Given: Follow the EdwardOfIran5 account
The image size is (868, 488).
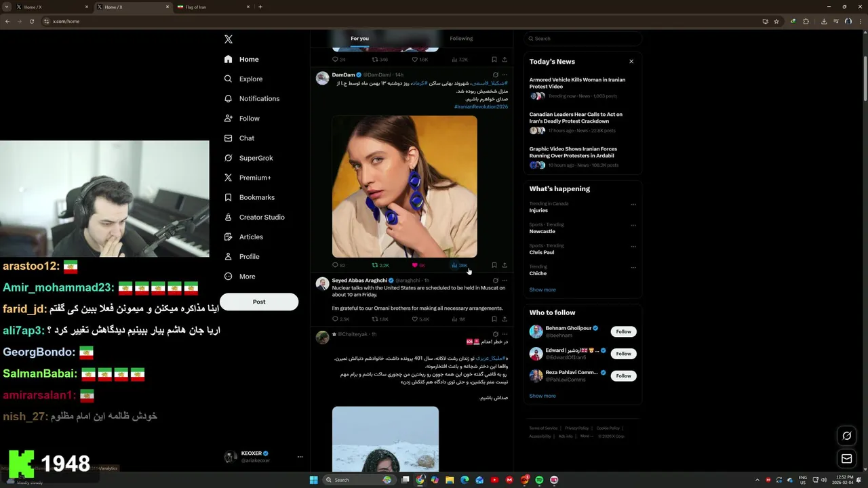Looking at the screenshot, I should coord(624,353).
